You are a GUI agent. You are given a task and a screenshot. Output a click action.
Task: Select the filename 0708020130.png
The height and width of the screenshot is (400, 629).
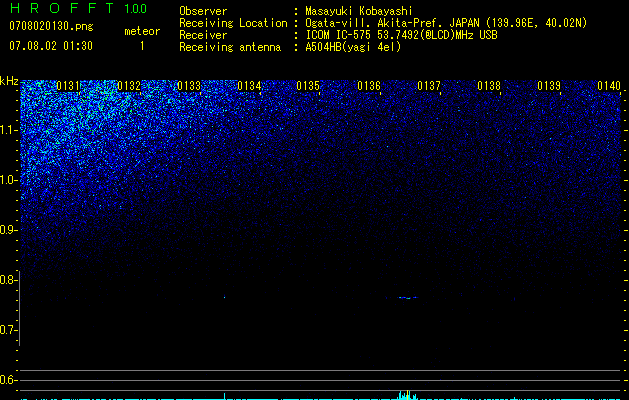point(51,27)
